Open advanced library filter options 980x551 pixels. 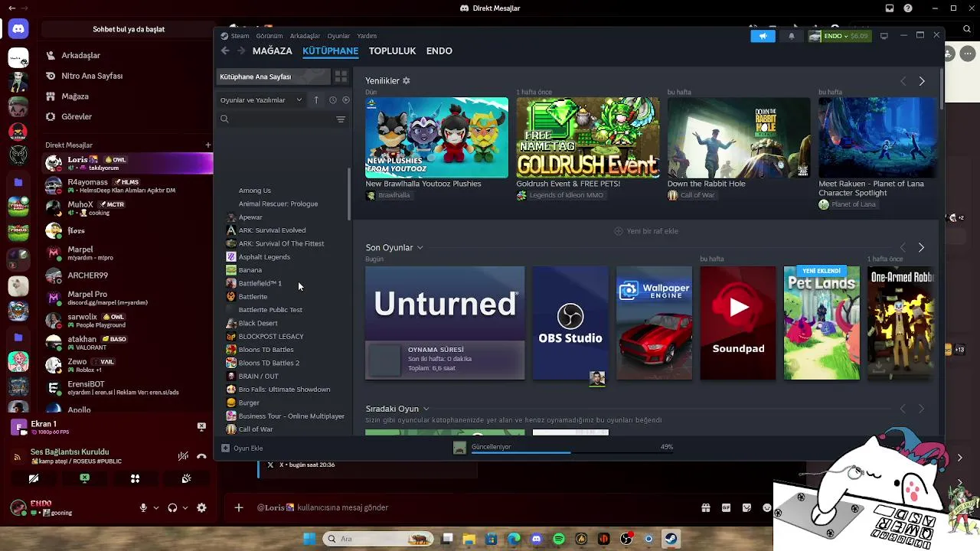pyautogui.click(x=341, y=119)
